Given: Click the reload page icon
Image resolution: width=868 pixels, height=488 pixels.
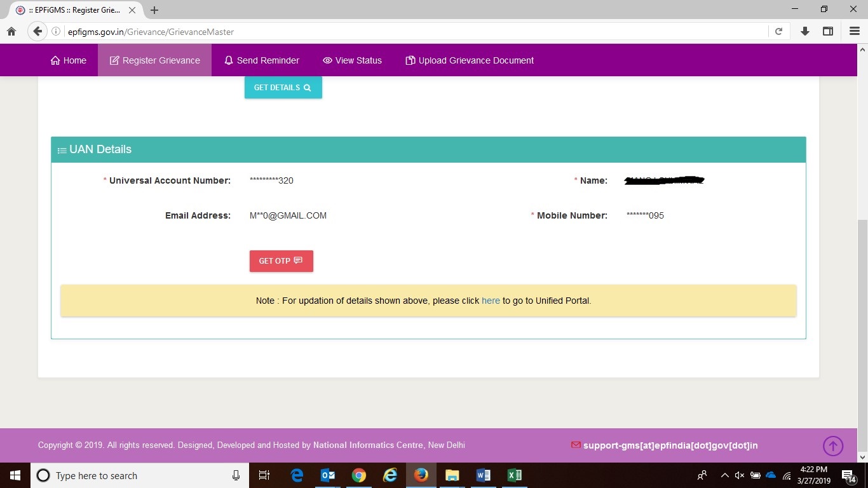Looking at the screenshot, I should point(778,31).
